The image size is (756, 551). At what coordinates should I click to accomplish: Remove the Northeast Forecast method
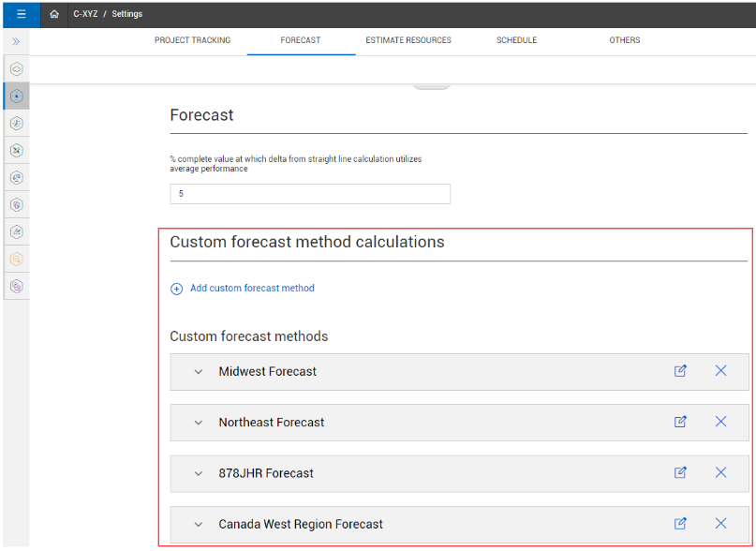(x=720, y=421)
